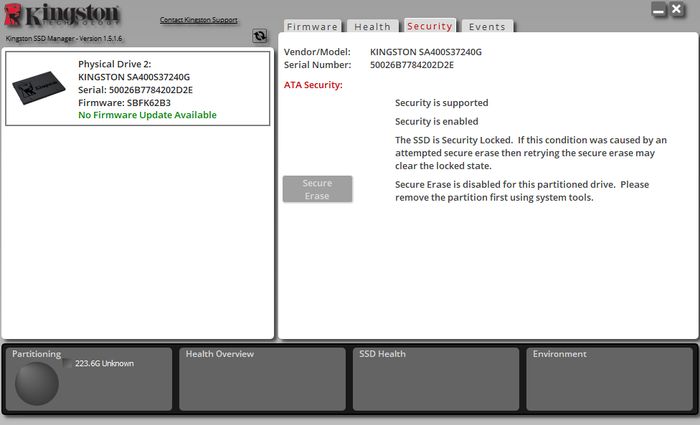Click the ATA Security heading
The image size is (700, 425).
[x=314, y=85]
